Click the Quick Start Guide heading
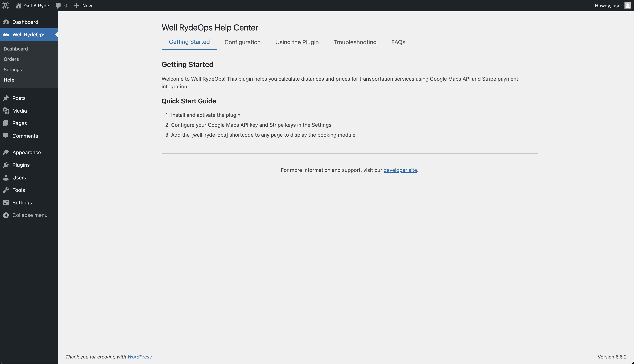This screenshot has width=634, height=364. (x=189, y=101)
